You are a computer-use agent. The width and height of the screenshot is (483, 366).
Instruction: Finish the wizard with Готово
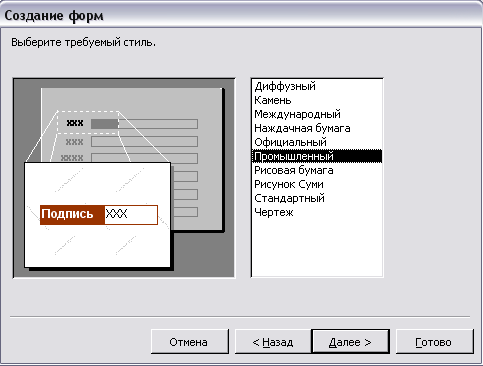pos(434,342)
